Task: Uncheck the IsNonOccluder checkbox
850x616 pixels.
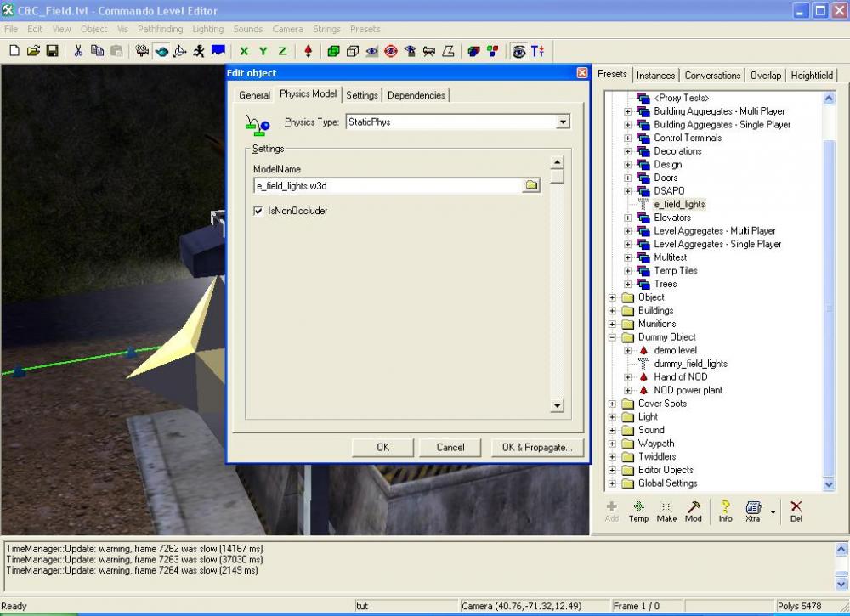Action: pyautogui.click(x=258, y=211)
